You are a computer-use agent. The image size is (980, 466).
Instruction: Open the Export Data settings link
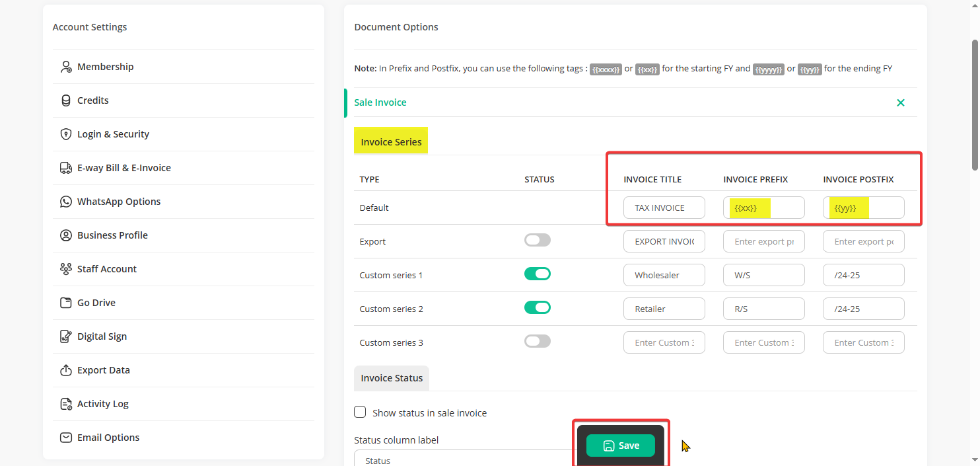pos(103,370)
